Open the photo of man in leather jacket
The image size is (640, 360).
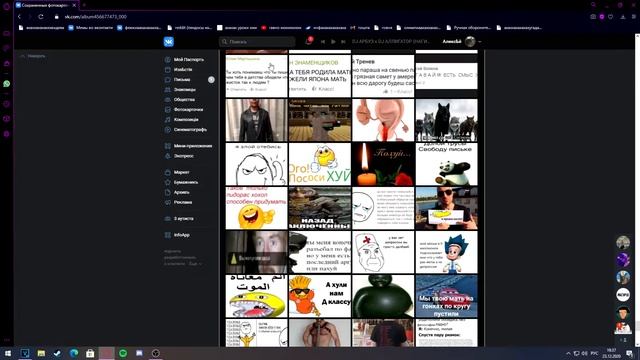click(256, 120)
